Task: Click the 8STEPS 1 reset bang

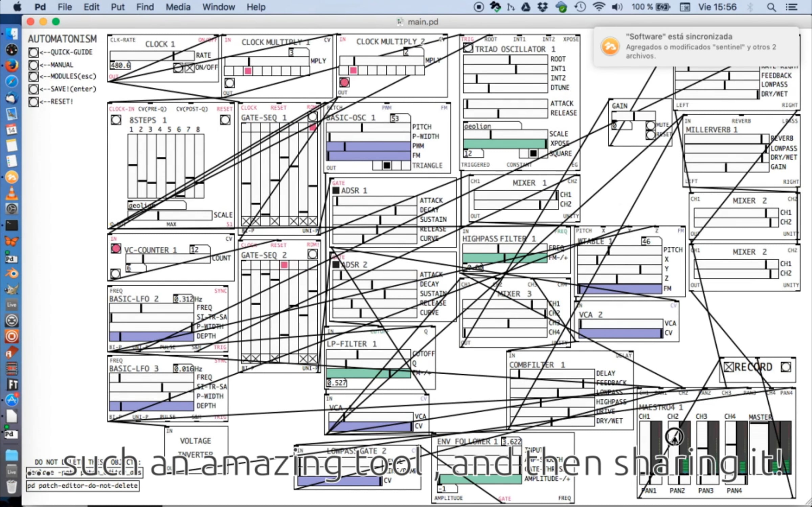Action: pyautogui.click(x=225, y=120)
